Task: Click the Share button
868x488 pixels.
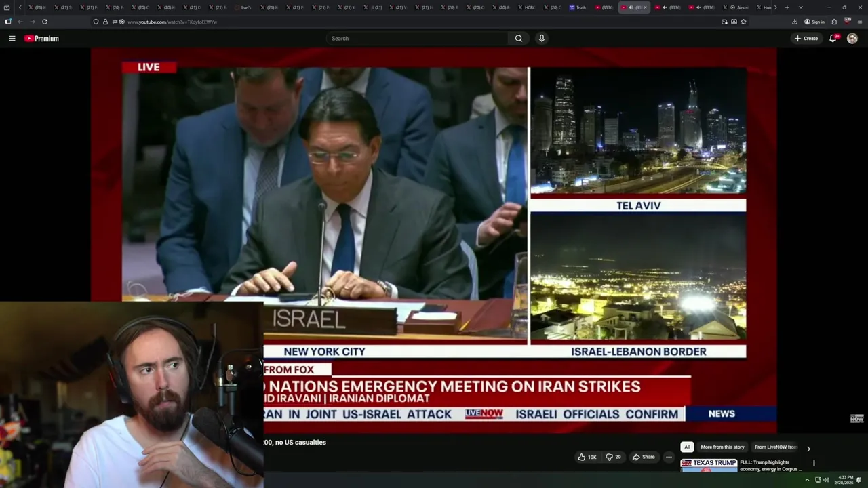Action: [x=644, y=457]
